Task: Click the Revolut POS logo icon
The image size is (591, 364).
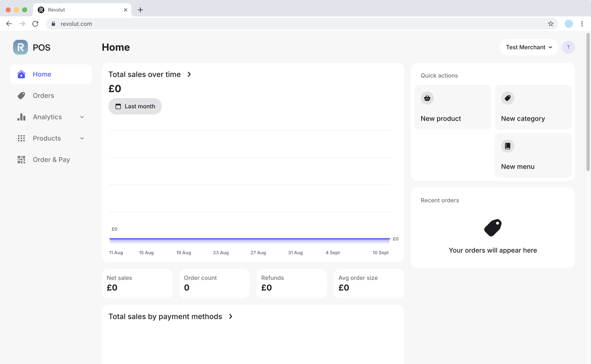Action: (x=21, y=47)
